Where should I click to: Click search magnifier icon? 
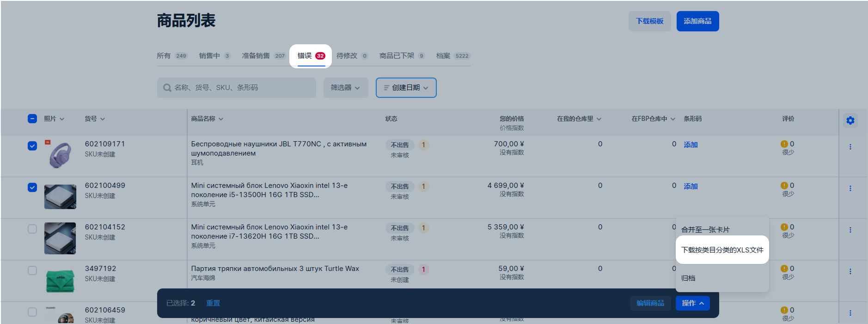click(x=167, y=88)
